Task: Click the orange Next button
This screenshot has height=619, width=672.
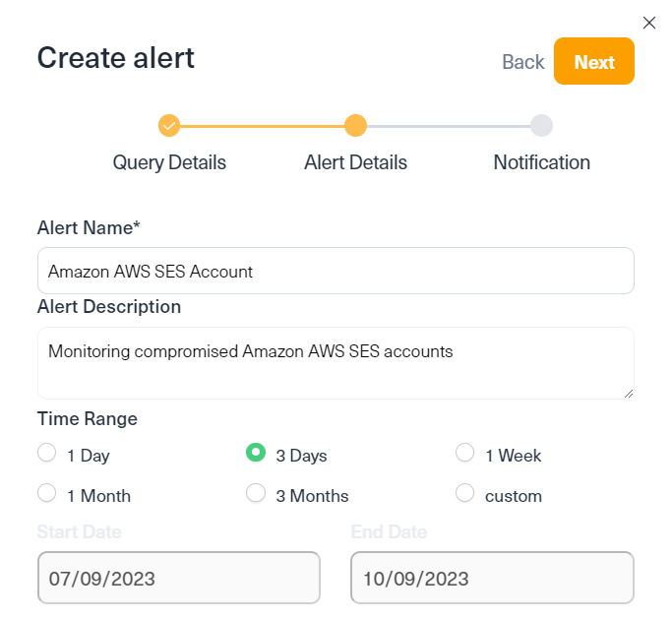Action: (594, 61)
